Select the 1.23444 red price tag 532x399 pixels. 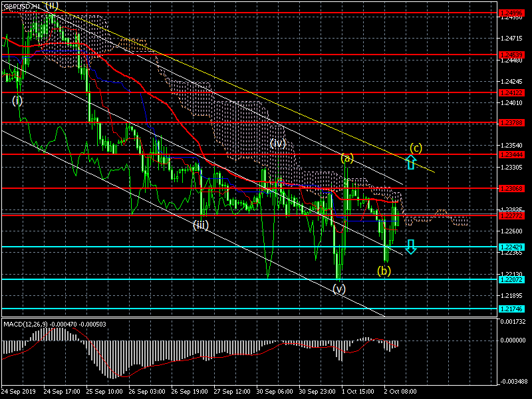511,154
